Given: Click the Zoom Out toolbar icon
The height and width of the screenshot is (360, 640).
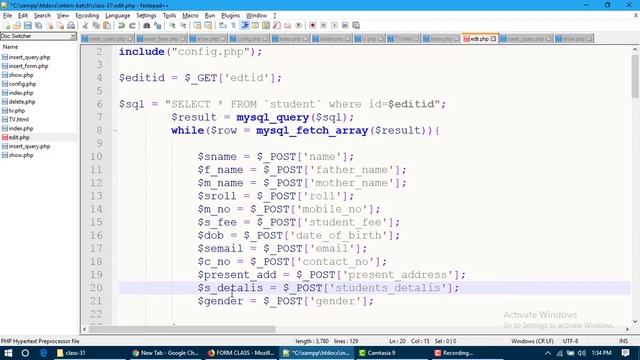Looking at the screenshot, I should (183, 26).
